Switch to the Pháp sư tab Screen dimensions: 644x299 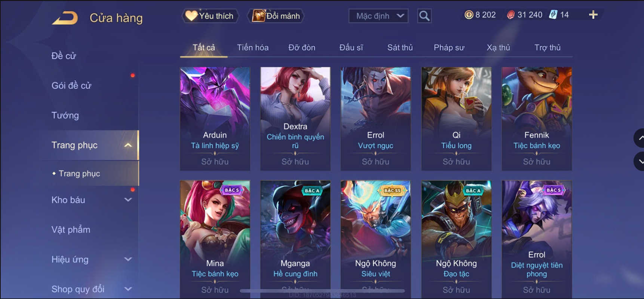[449, 48]
